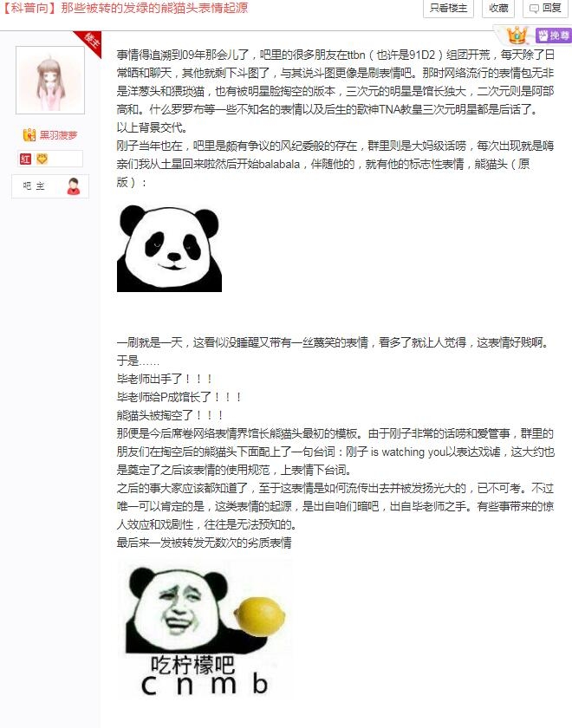Open the panda meme with the human face

point(205,630)
